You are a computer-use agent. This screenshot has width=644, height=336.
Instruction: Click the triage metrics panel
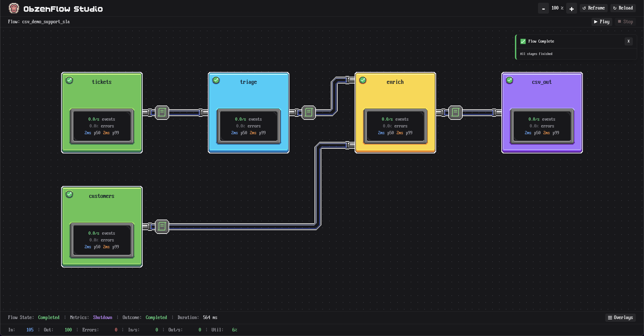(248, 126)
